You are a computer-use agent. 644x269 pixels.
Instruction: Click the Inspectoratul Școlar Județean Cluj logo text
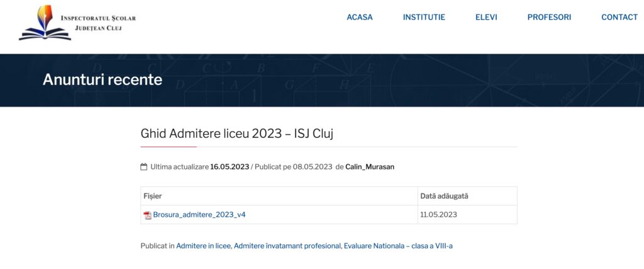point(97,23)
